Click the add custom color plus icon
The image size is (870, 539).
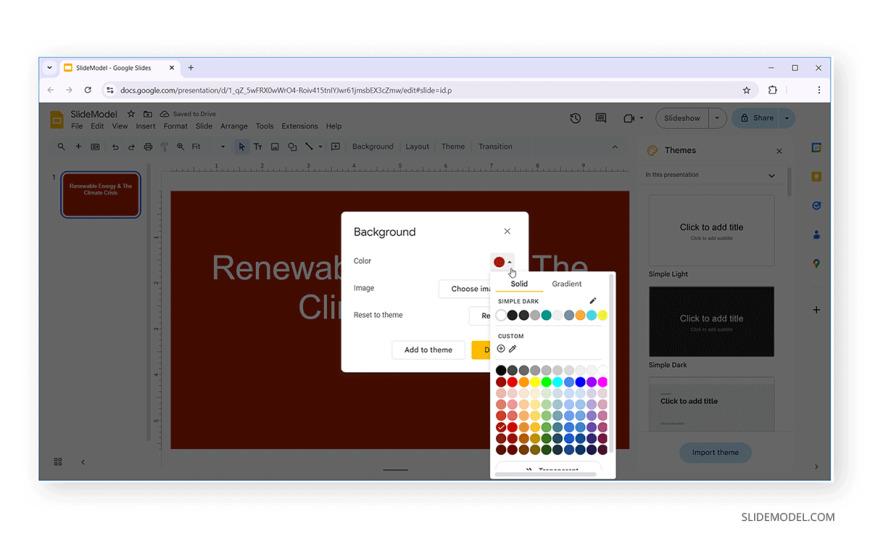point(501,349)
